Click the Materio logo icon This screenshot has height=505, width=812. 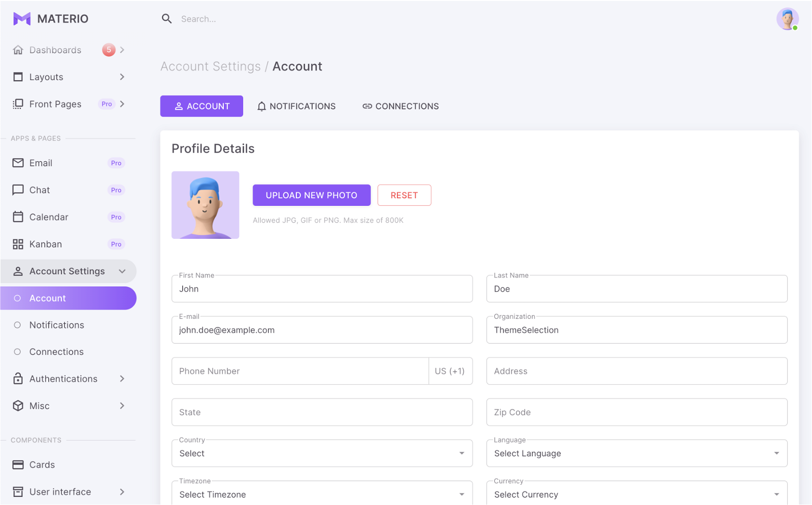click(x=22, y=19)
